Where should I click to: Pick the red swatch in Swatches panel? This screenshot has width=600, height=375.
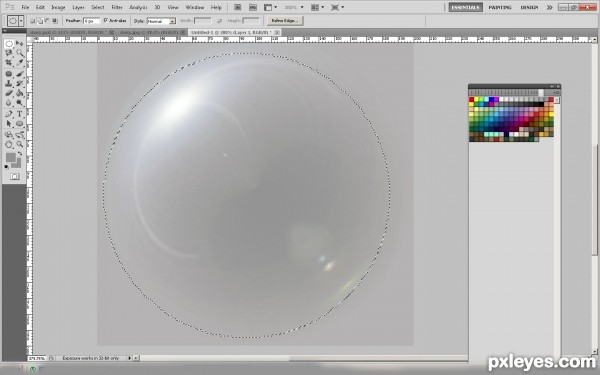pos(471,99)
